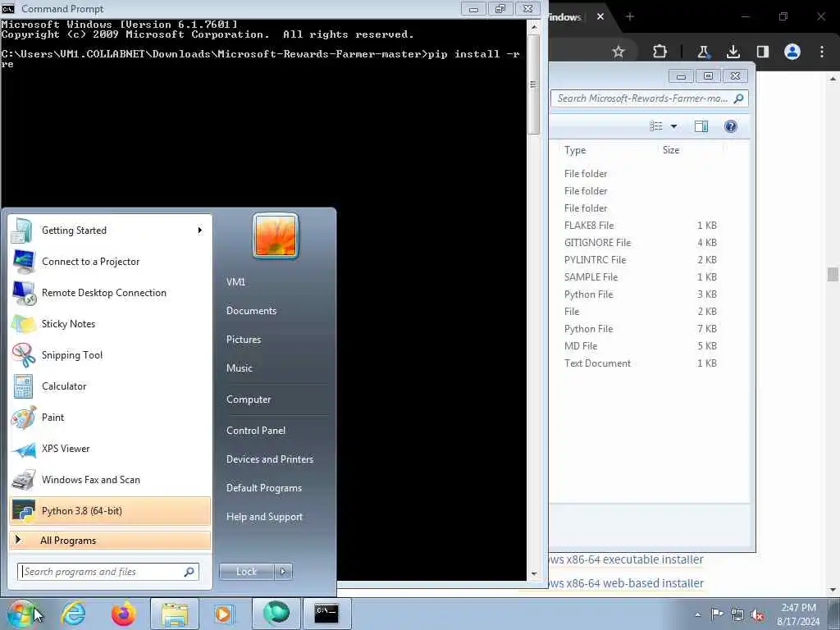Viewport: 840px width, 630px height.
Task: Click the green circular app taskbar icon
Action: tap(276, 614)
